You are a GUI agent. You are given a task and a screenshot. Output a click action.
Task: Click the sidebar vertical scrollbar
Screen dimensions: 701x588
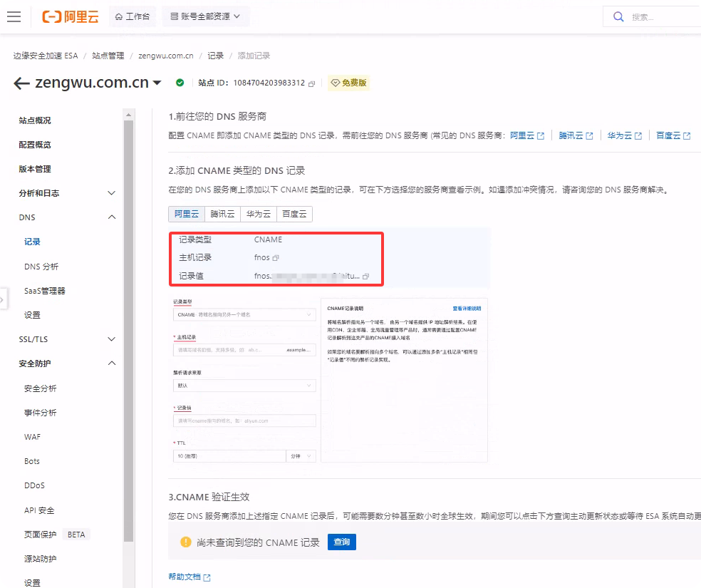128,321
